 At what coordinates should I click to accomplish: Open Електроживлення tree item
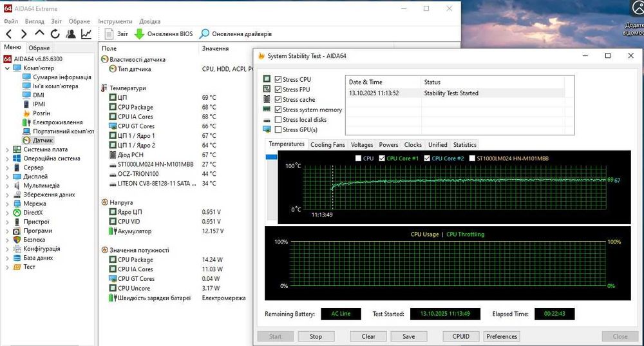(57, 122)
